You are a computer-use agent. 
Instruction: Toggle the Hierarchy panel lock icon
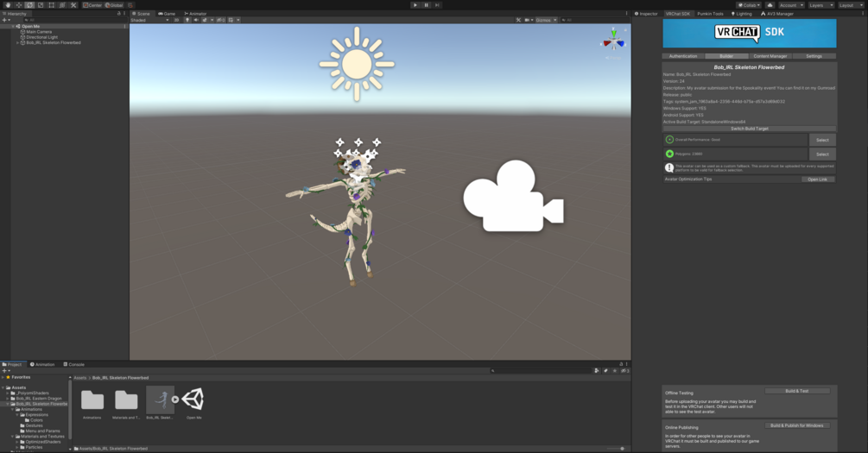119,14
